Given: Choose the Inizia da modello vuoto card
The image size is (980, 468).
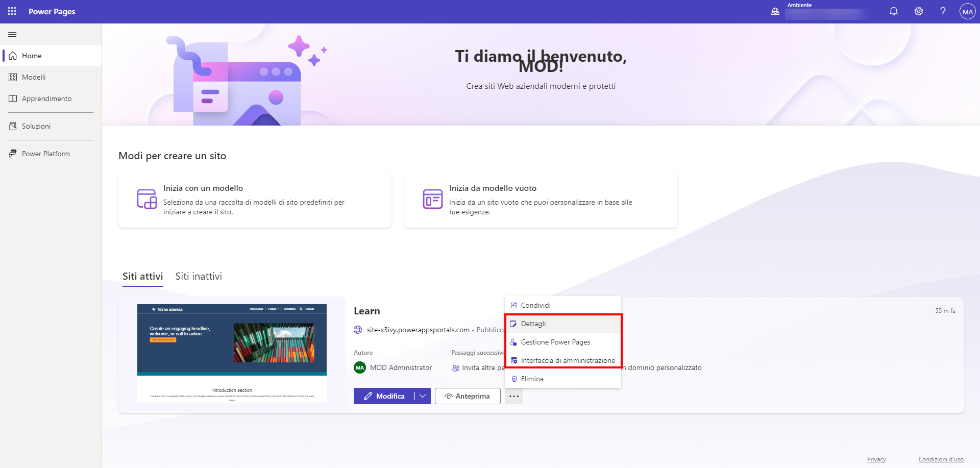Looking at the screenshot, I should pos(541,200).
